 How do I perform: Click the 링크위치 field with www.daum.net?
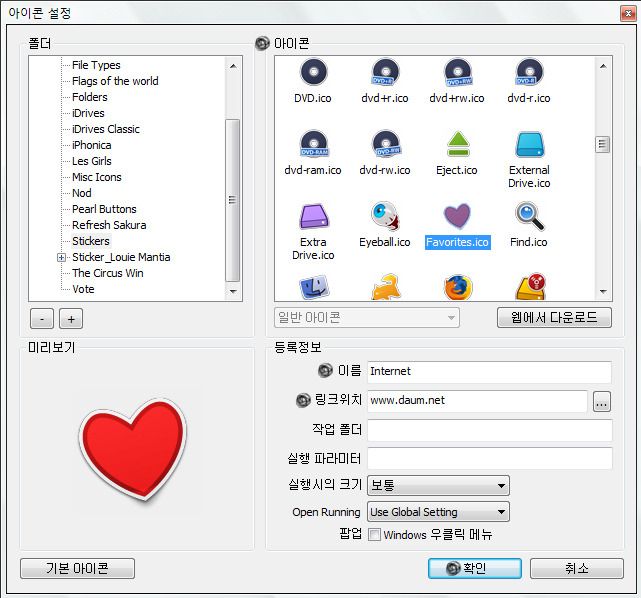pyautogui.click(x=477, y=400)
